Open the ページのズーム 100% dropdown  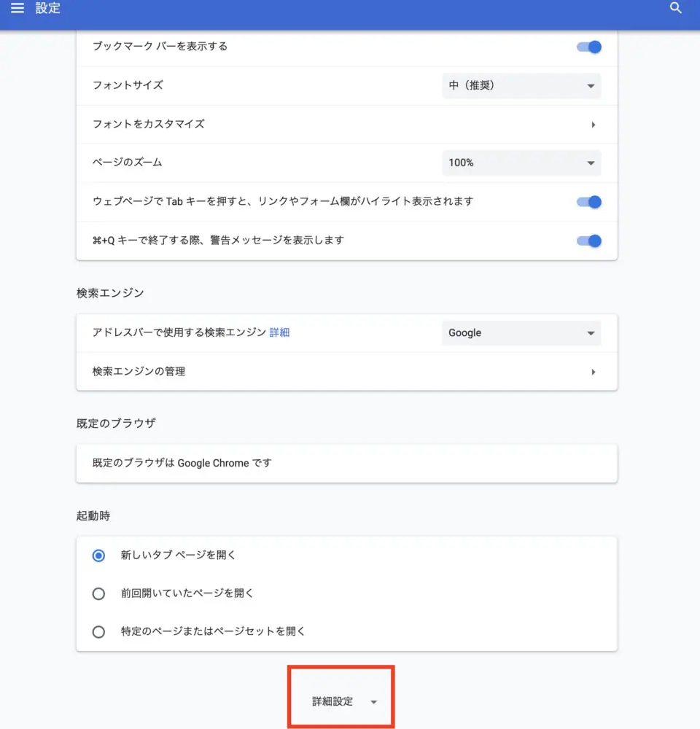(x=521, y=163)
